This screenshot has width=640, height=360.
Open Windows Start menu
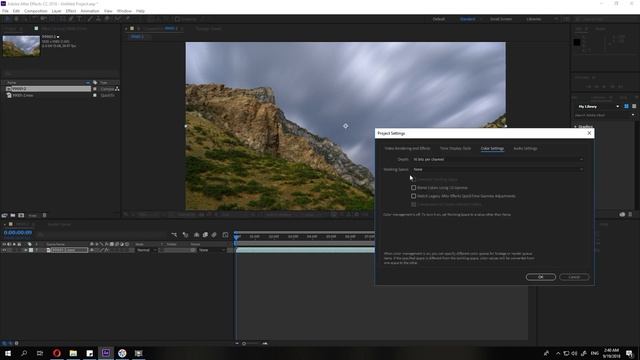click(7, 353)
